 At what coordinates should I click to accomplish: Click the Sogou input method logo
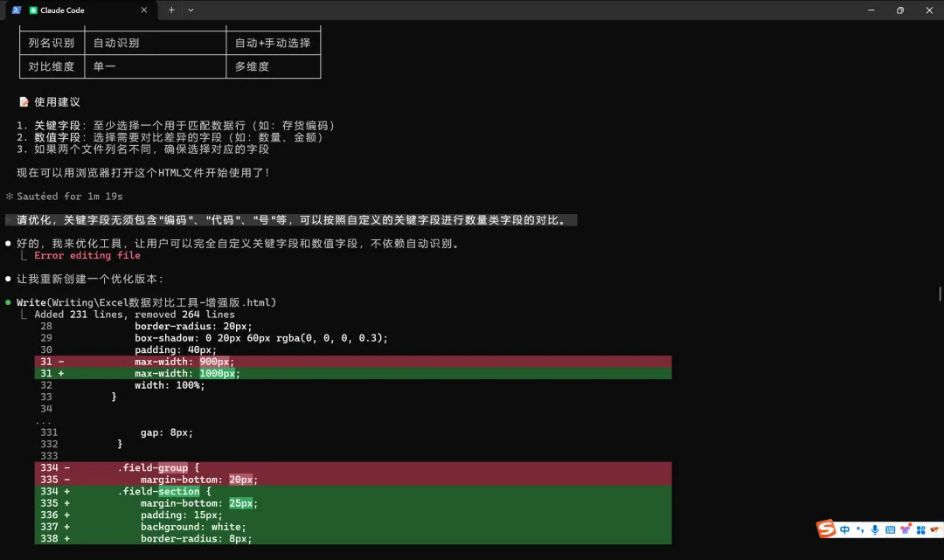tap(826, 529)
